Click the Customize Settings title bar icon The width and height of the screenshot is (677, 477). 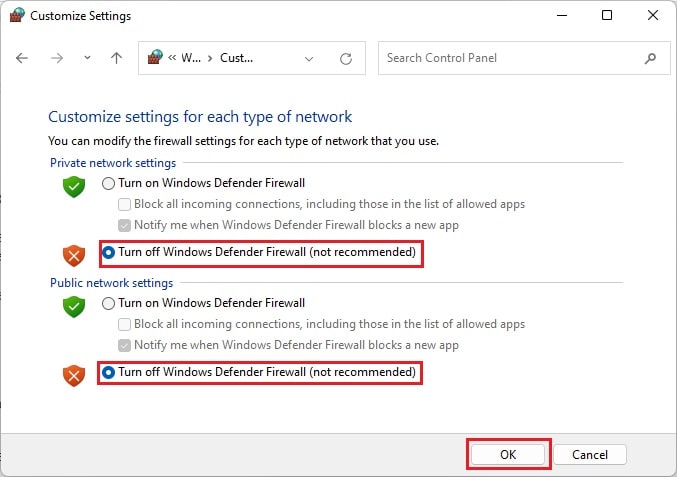tap(17, 15)
